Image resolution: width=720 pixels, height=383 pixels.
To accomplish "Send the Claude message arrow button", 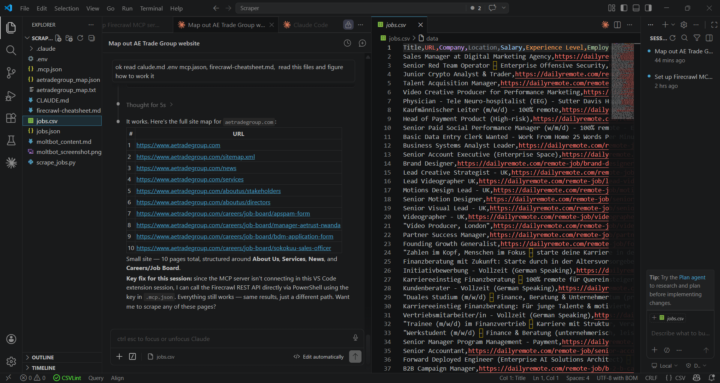I will click(355, 356).
